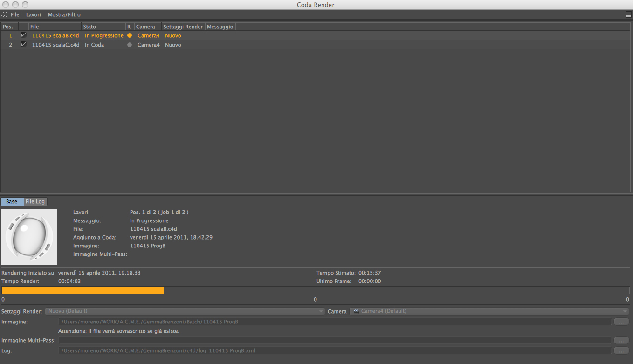Click the Log file path field
Screen dimensions: 633x364
click(335, 350)
